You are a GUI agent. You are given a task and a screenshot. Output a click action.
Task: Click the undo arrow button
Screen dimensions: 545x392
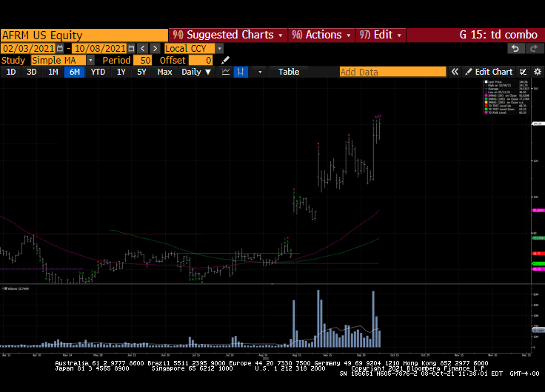point(515,49)
